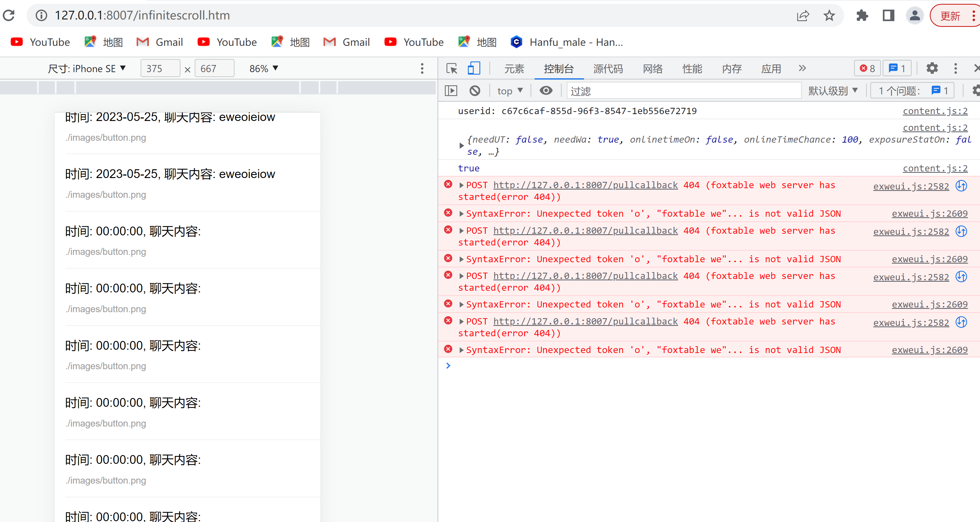
Task: Click the network request icon on second POST error
Action: point(961,231)
